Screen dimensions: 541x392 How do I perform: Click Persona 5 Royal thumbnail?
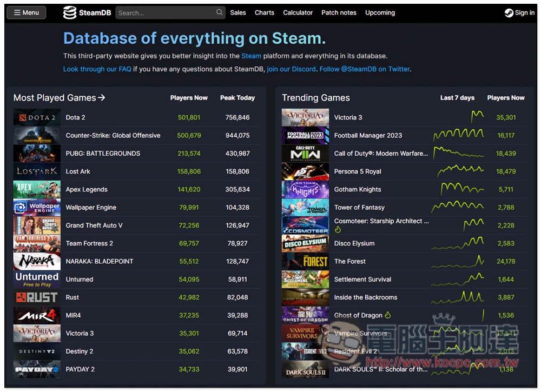(305, 171)
